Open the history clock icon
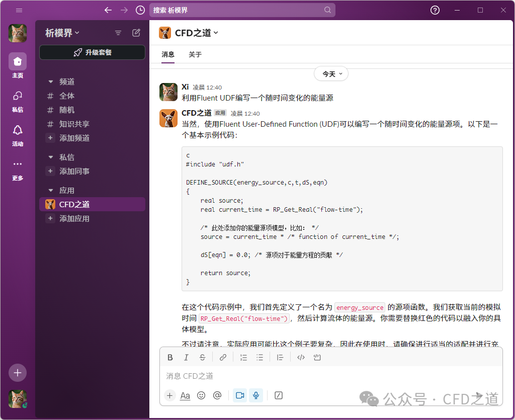This screenshot has width=515, height=420. [x=140, y=10]
